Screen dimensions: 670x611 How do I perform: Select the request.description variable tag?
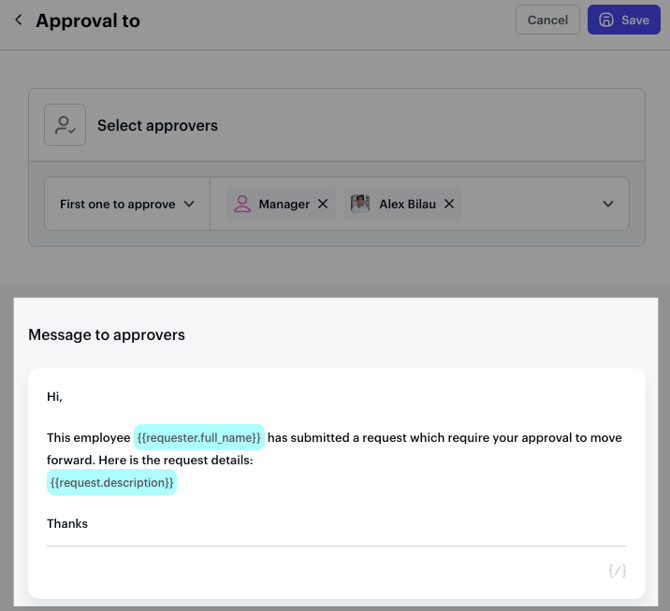click(112, 483)
